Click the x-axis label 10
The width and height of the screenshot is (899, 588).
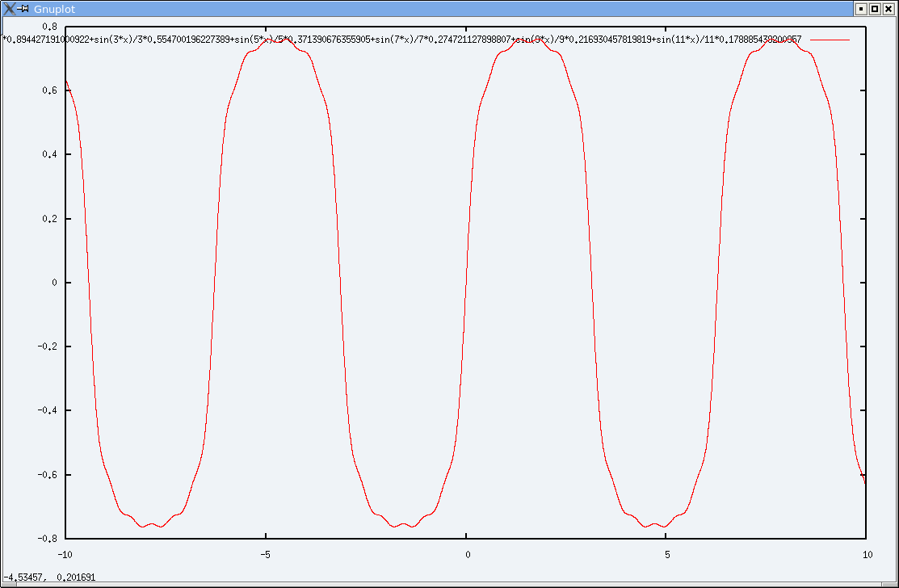click(x=867, y=555)
